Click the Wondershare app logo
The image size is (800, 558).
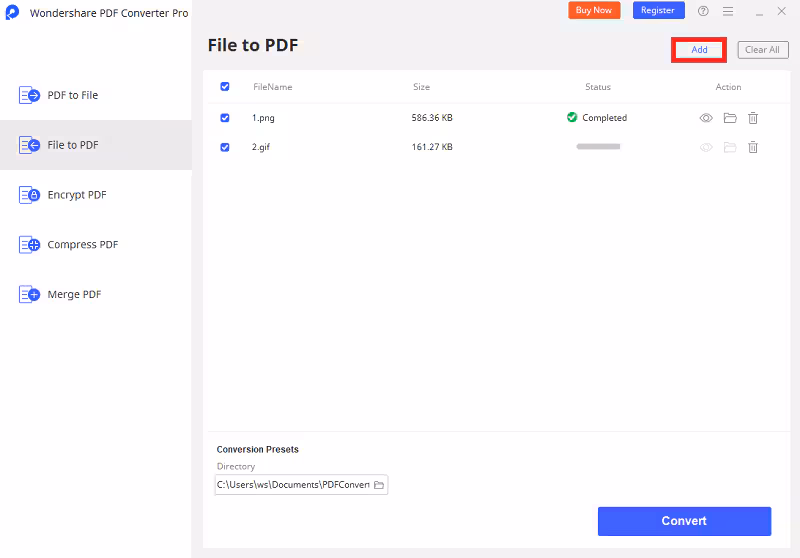tap(12, 13)
